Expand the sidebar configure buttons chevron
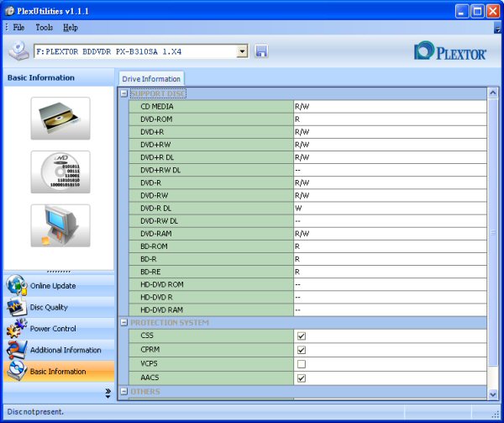This screenshot has height=423, width=504. point(108,393)
